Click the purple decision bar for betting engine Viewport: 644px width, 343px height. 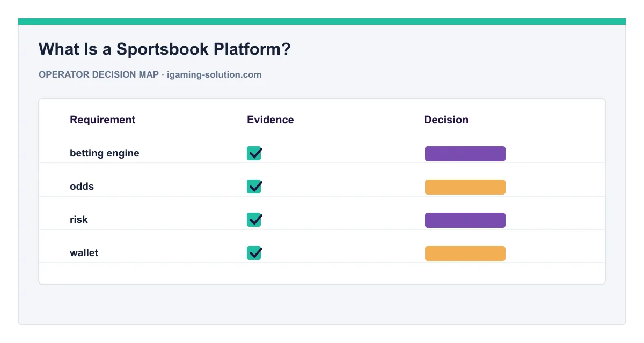pyautogui.click(x=465, y=154)
